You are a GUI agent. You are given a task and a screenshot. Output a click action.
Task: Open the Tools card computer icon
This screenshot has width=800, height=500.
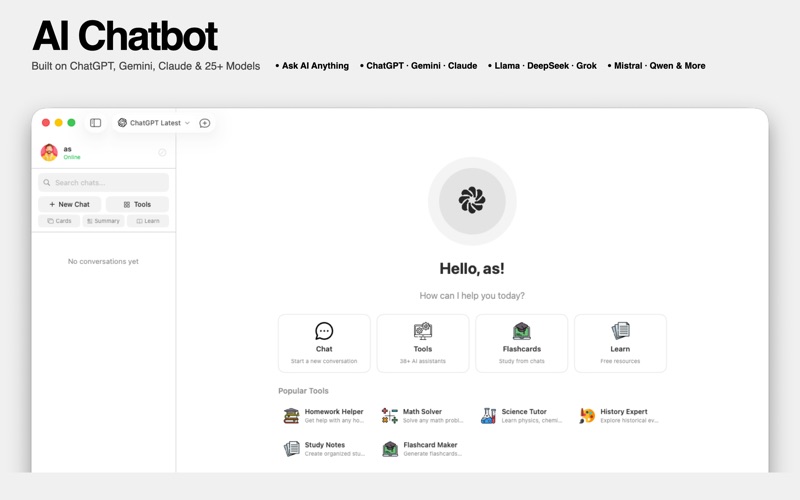422,331
